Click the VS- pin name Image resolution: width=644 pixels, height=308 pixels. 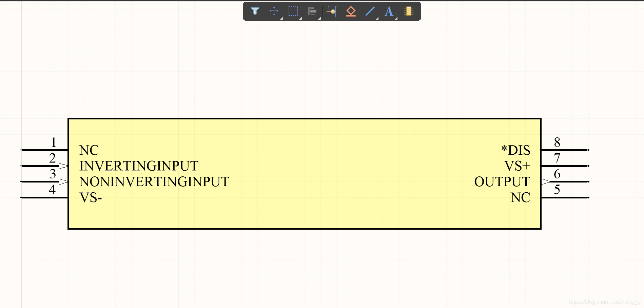91,197
